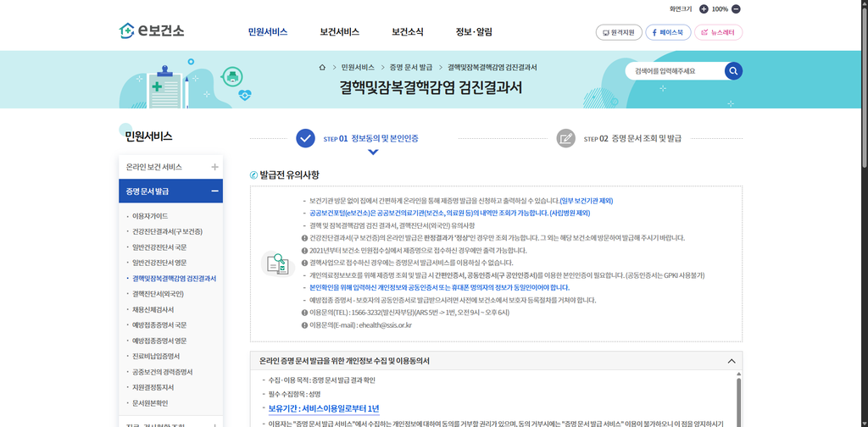The width and height of the screenshot is (868, 427).
Task: Click STEP 01 정보동의 및 본인인증 label
Action: click(371, 138)
